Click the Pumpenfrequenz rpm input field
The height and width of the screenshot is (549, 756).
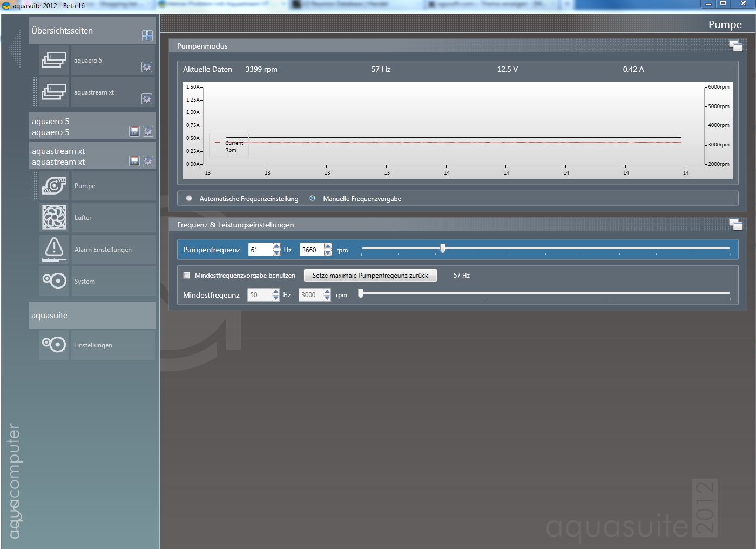point(310,250)
